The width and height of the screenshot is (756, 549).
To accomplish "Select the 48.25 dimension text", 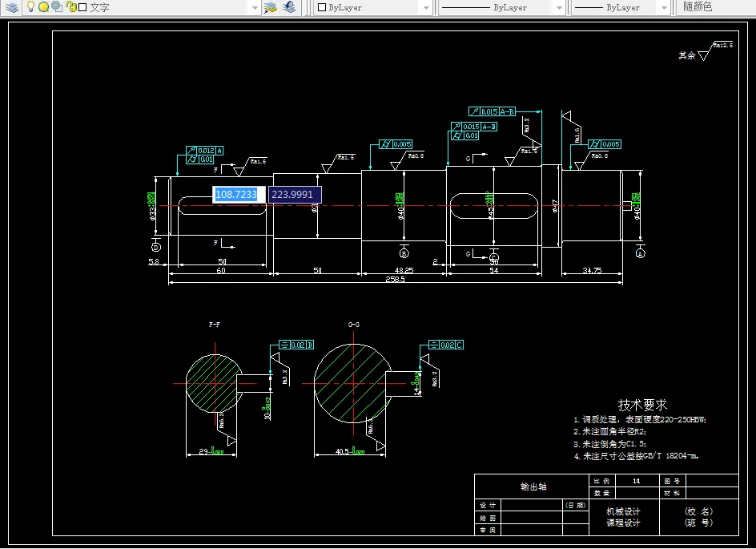I will 404,271.
